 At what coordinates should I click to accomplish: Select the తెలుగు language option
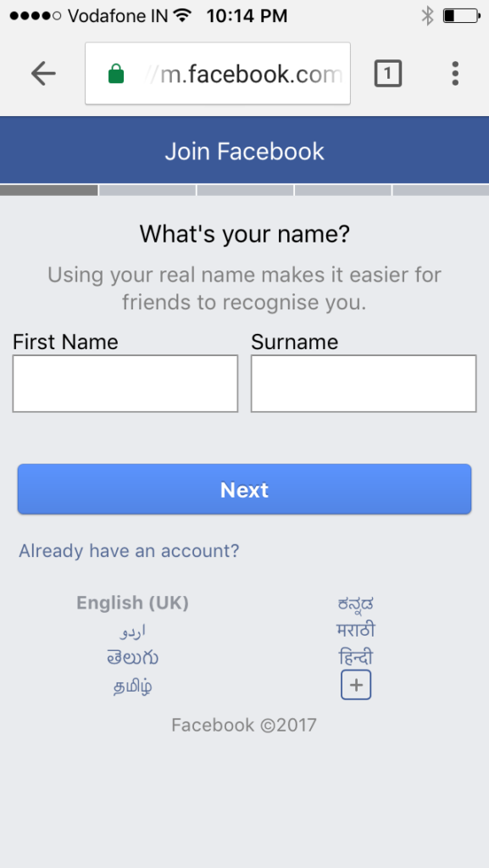[132, 657]
